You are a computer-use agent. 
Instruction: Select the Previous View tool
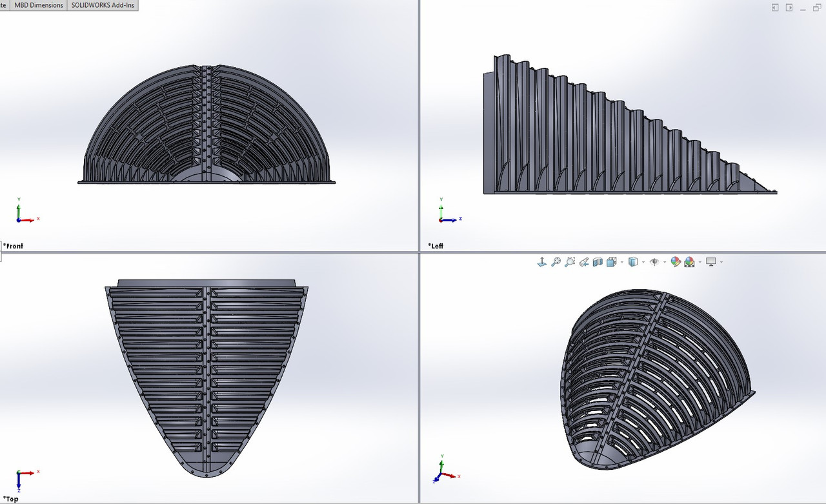coord(585,261)
